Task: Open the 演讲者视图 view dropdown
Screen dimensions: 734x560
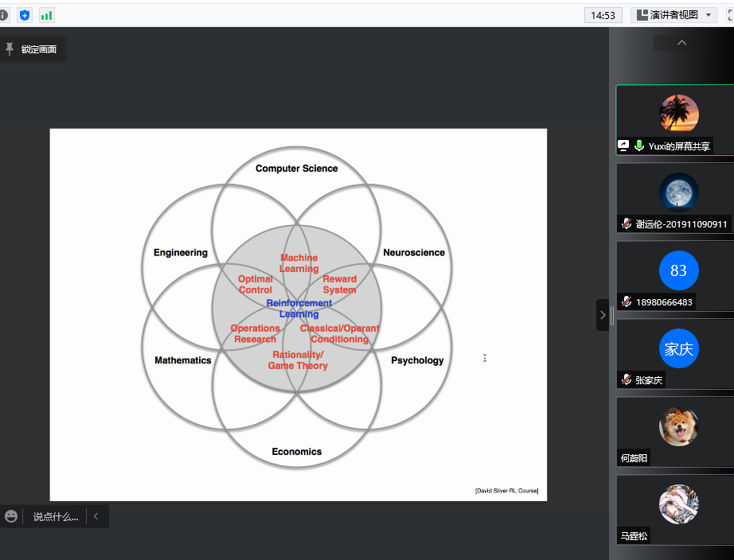Action: click(x=673, y=15)
